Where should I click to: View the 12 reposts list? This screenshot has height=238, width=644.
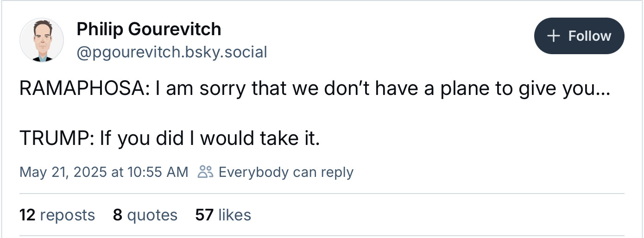coord(57,215)
